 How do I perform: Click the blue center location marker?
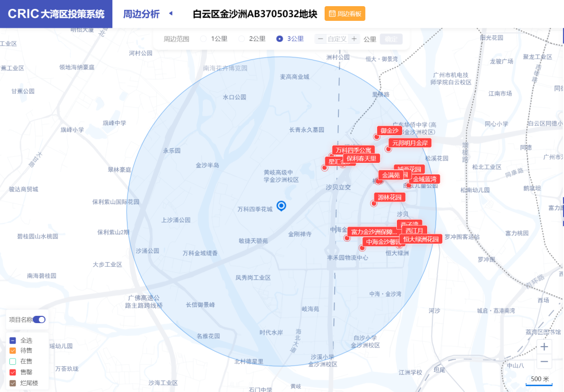click(281, 206)
